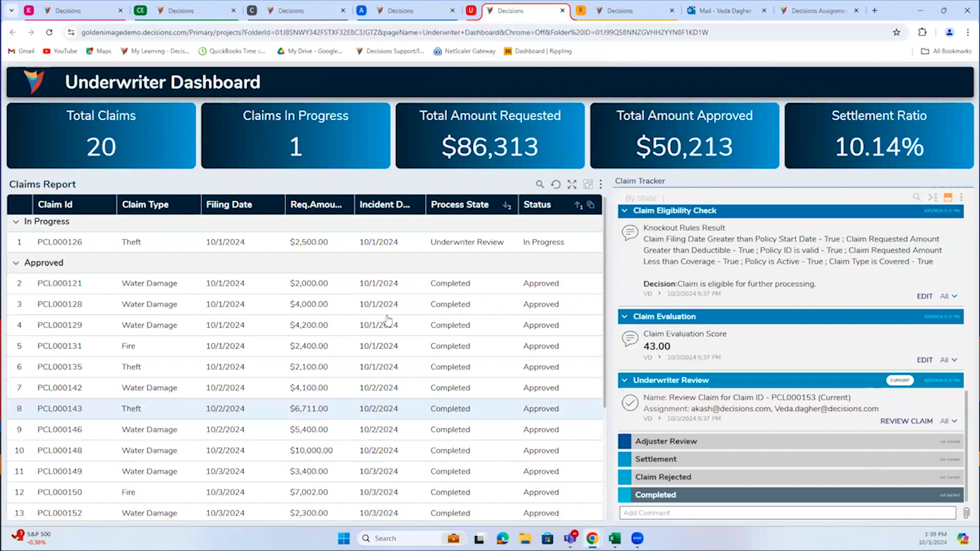Viewport: 980px width, 551px height.
Task: Click the Process State sort arrow
Action: tap(506, 205)
